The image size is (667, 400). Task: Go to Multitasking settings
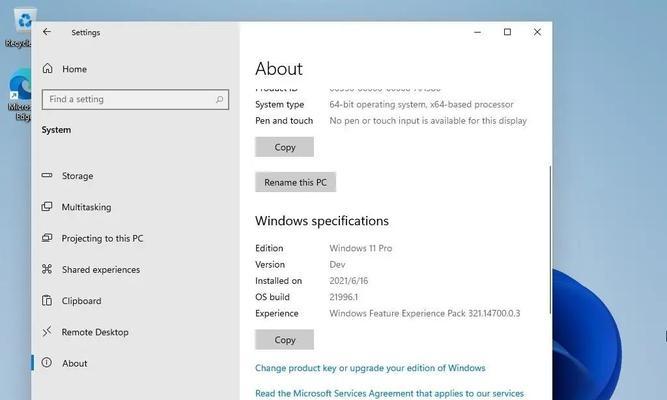86,207
